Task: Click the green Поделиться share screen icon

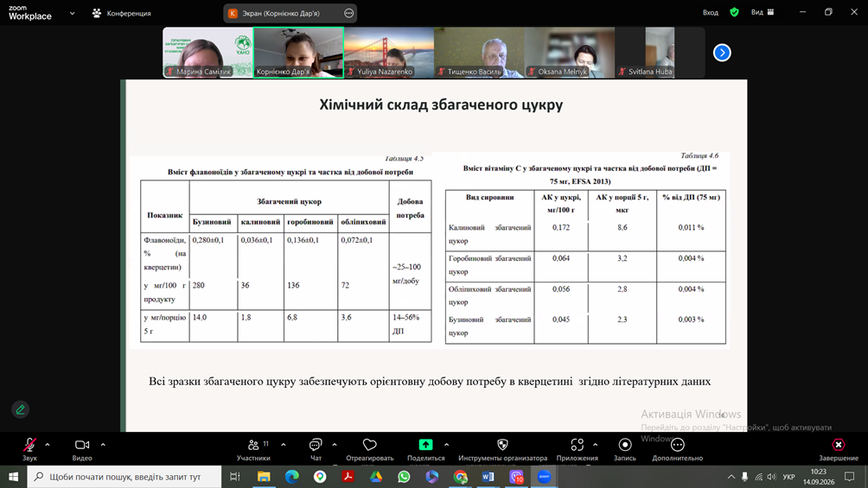Action: click(x=425, y=445)
